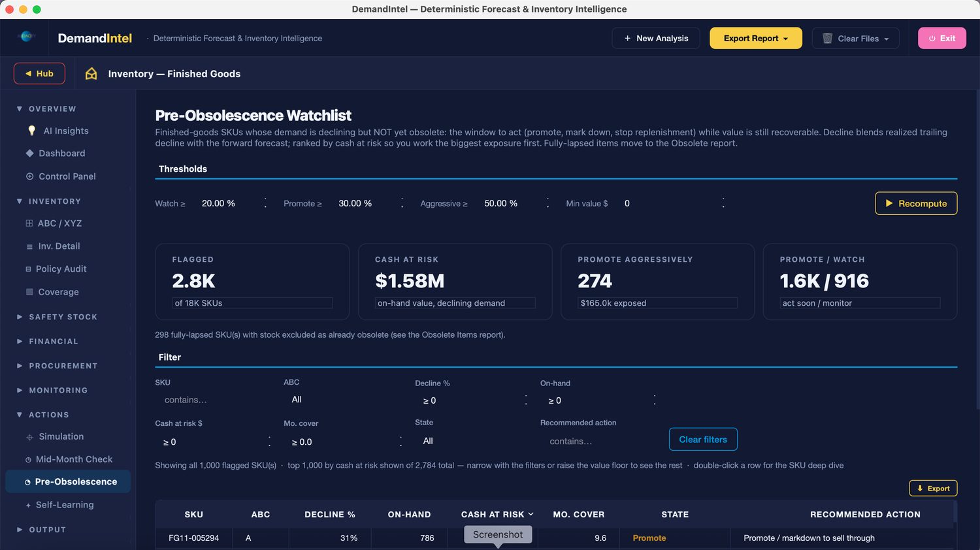Click the Mid-Month Check clock icon

[x=28, y=460]
